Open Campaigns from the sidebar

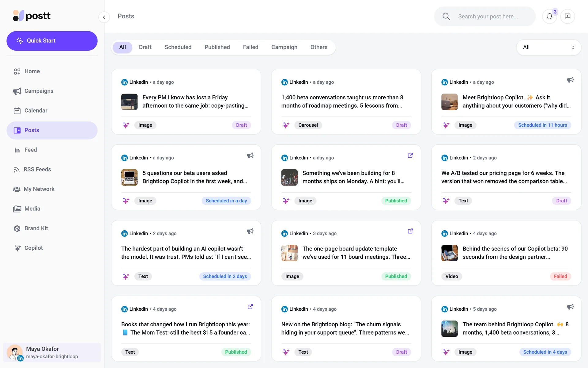[x=52, y=91]
